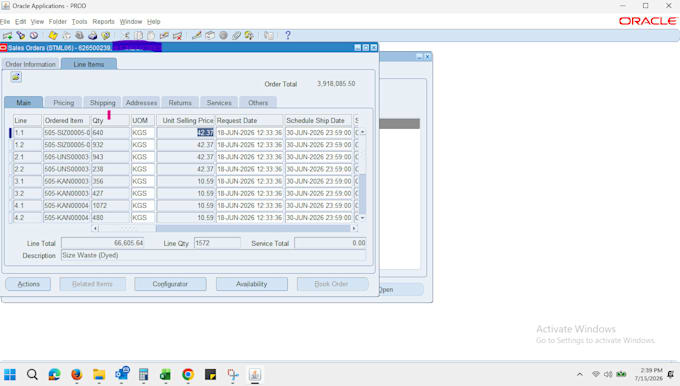The height and width of the screenshot is (386, 680).
Task: Open File Explorer from the taskbar
Action: (x=99, y=374)
